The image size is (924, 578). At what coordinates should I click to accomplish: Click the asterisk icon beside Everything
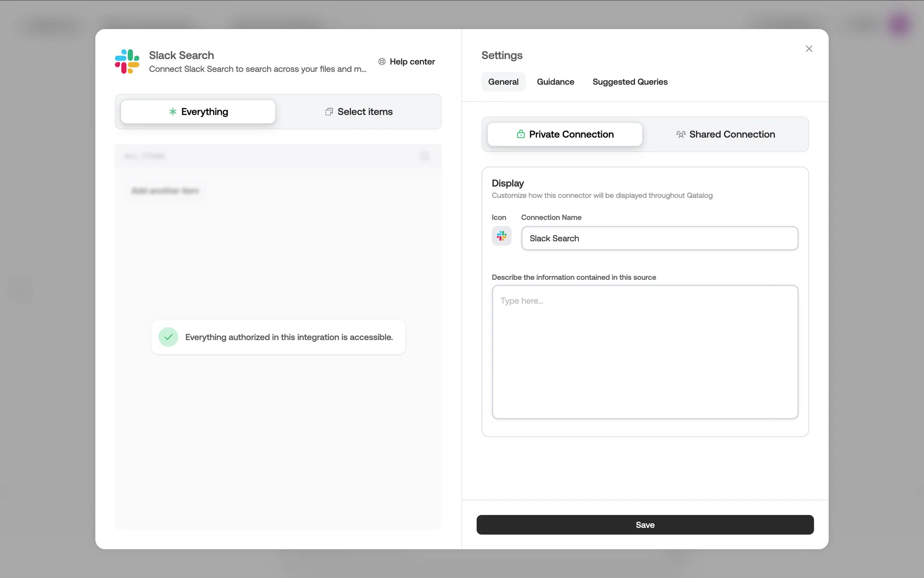click(x=173, y=112)
